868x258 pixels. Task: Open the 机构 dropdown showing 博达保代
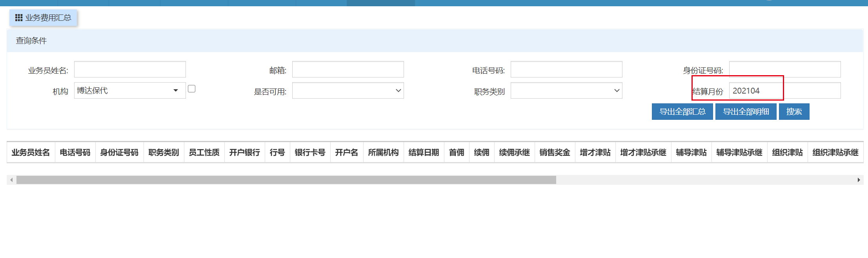click(x=130, y=90)
